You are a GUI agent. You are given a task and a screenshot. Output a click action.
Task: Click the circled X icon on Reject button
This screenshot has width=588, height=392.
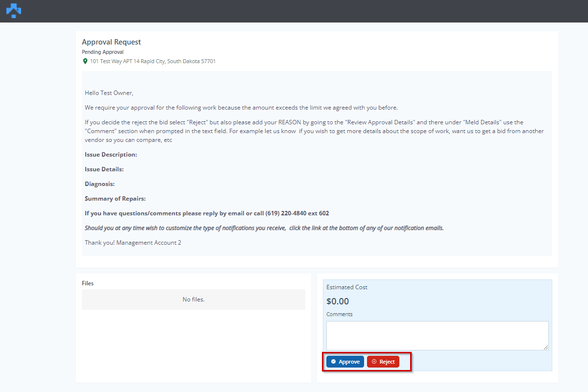(x=374, y=362)
